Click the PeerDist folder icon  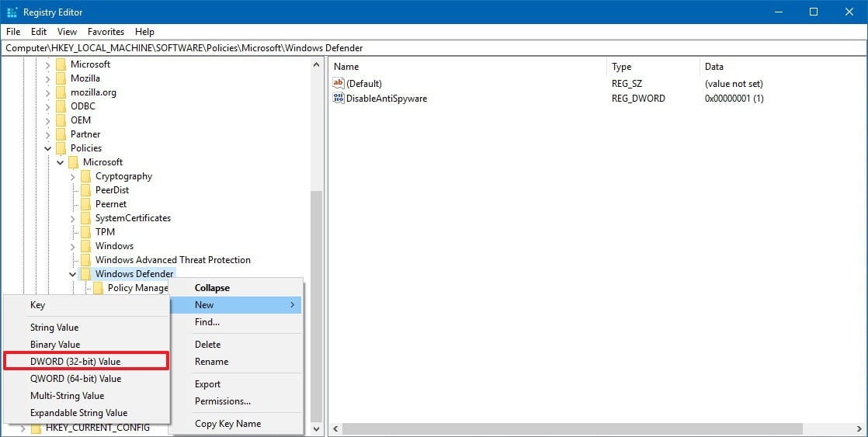click(85, 190)
